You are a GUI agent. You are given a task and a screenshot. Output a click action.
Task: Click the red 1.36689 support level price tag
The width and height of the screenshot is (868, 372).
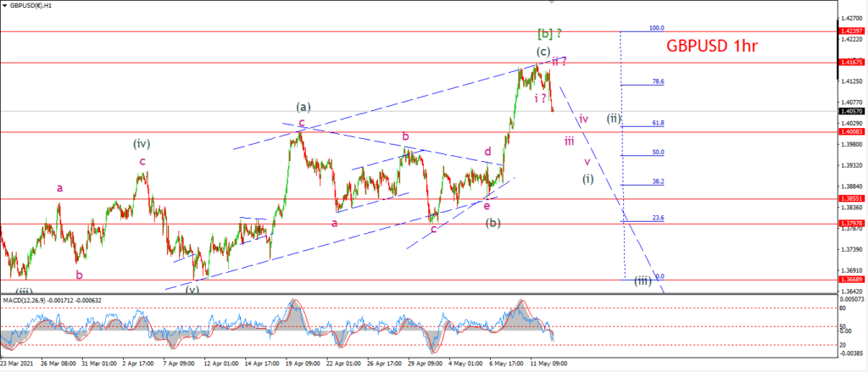(x=852, y=280)
